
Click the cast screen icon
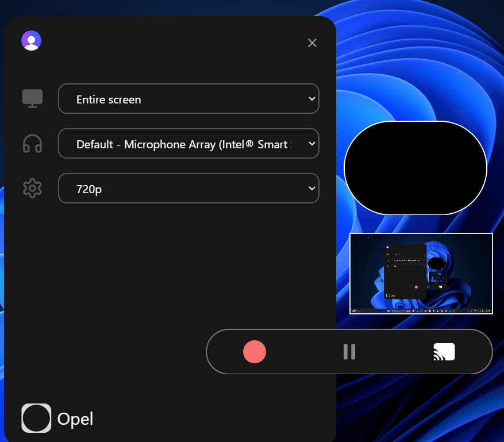click(x=444, y=352)
